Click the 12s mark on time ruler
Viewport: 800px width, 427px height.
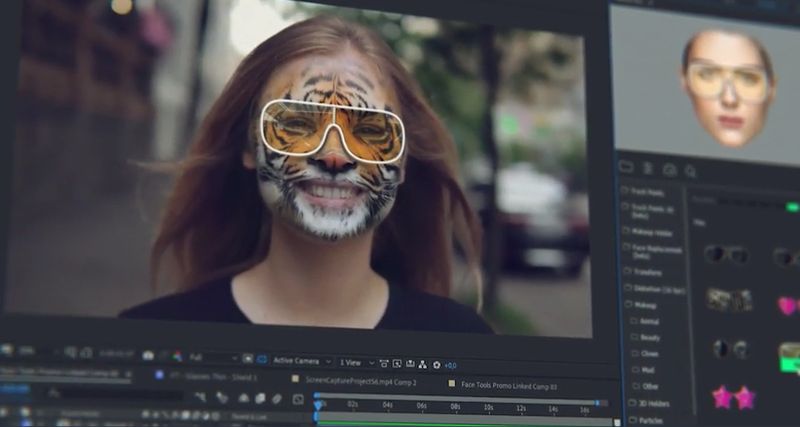tap(521, 408)
